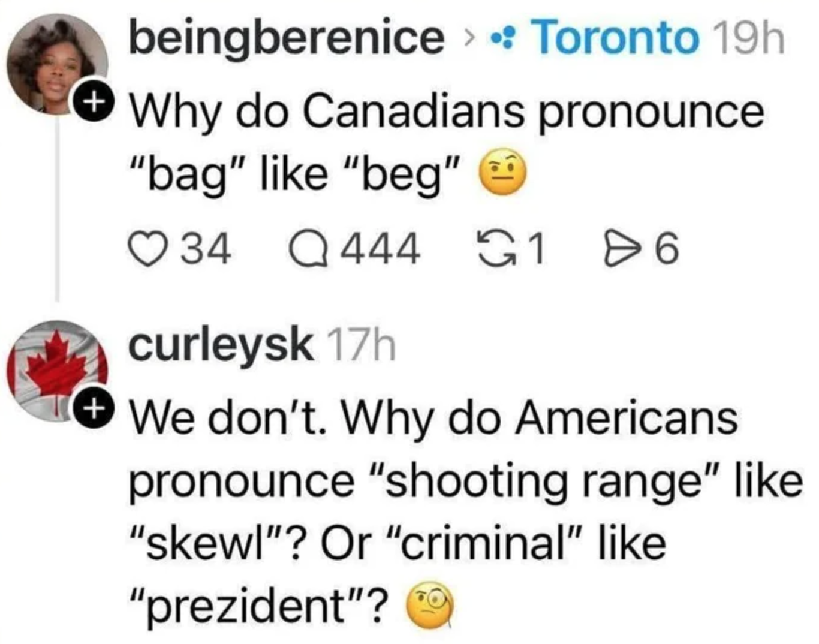
Task: Open the Toronto topic link
Action: click(616, 37)
